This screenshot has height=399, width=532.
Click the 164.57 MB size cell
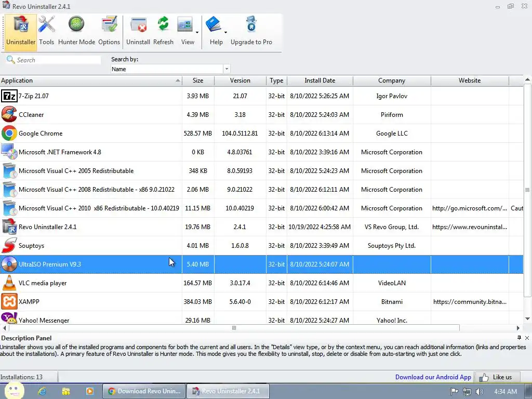click(198, 283)
